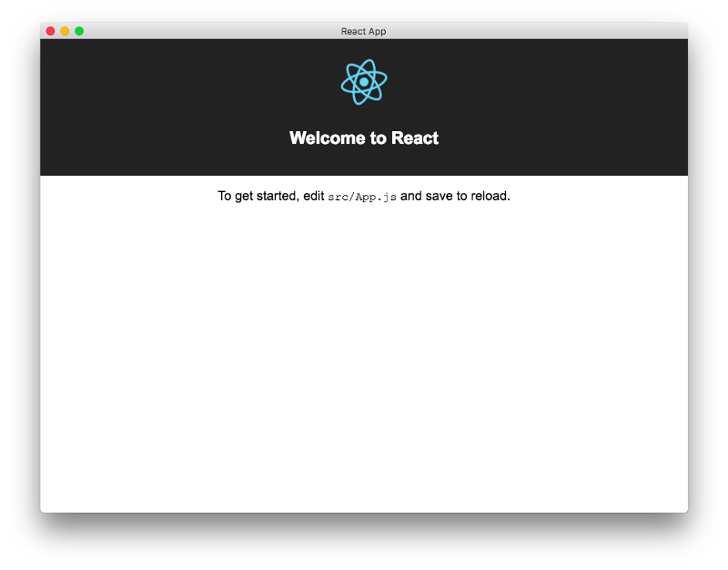Click the "and save to" text
Viewport: 728px width, 570px height.
pyautogui.click(x=434, y=196)
